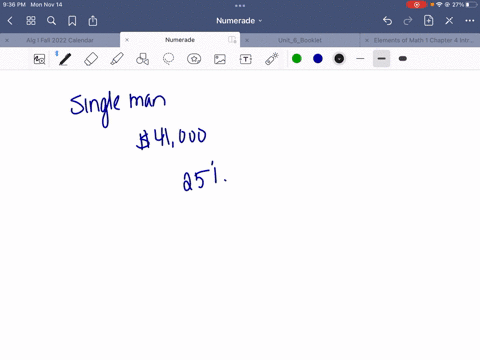Tap the Wi-Fi status icon
The height and width of the screenshot is (360, 480).
(x=439, y=5)
